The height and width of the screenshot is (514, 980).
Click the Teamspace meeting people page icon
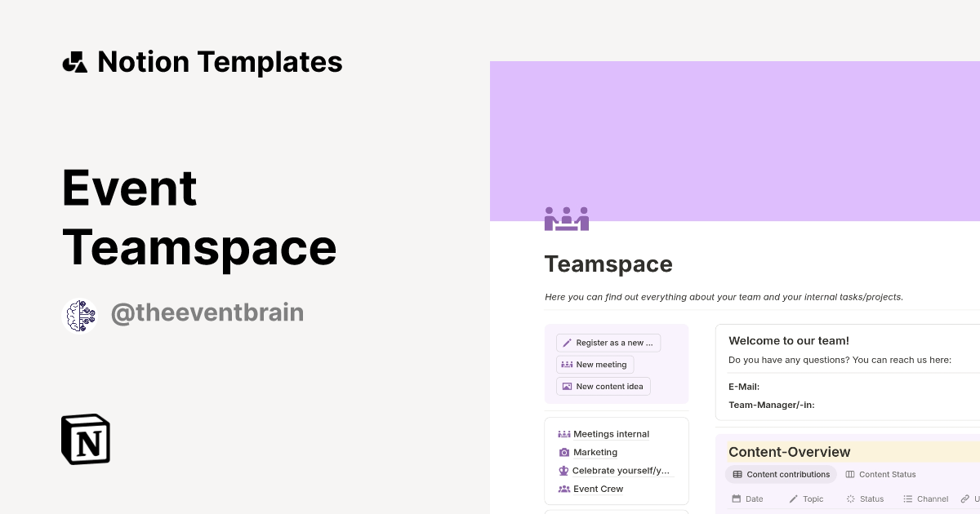coord(566,219)
